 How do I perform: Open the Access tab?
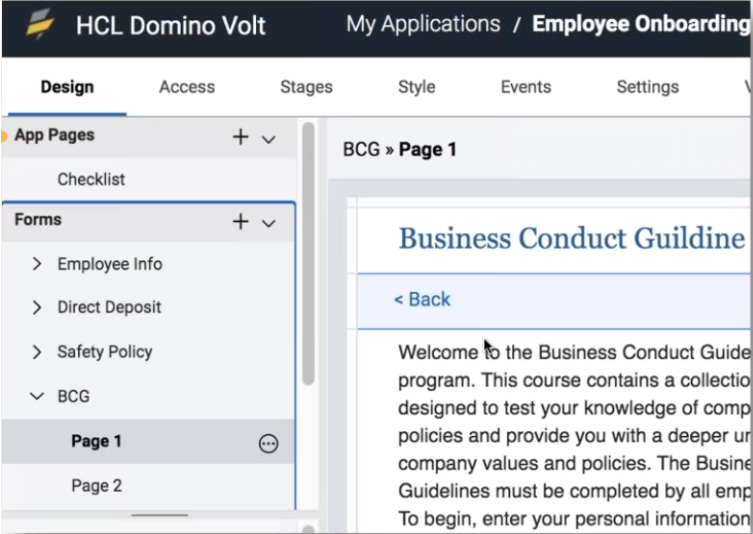[187, 87]
